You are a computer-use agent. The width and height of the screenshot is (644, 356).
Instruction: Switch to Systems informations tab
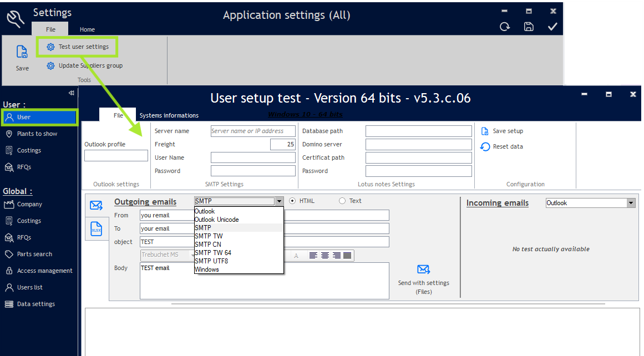tap(169, 115)
